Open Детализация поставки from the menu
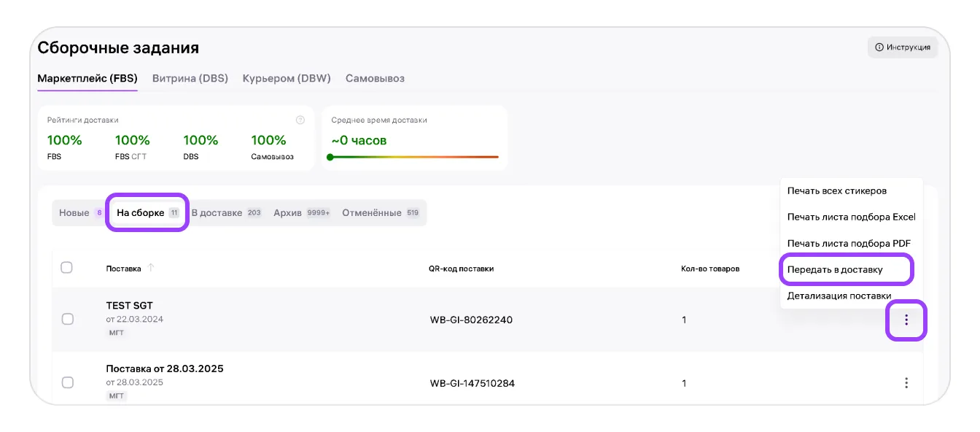 click(x=839, y=296)
